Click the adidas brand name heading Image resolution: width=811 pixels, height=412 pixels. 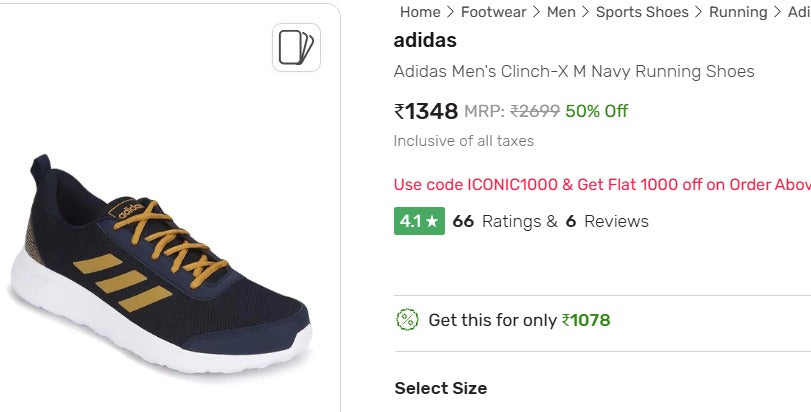[425, 41]
